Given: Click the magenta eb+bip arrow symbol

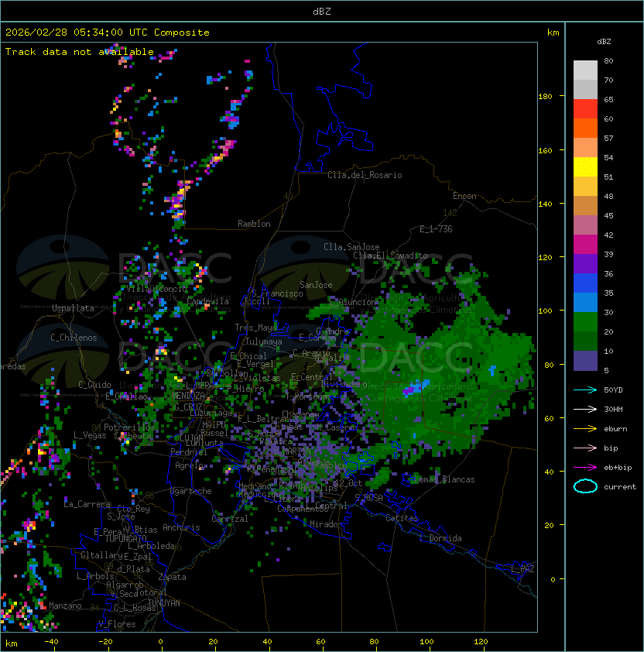Looking at the screenshot, I should point(585,467).
